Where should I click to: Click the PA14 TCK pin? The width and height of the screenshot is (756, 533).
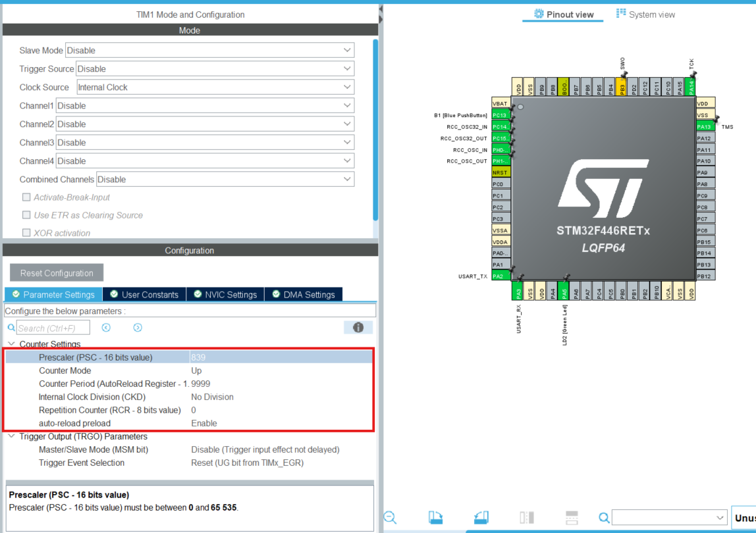click(x=690, y=87)
